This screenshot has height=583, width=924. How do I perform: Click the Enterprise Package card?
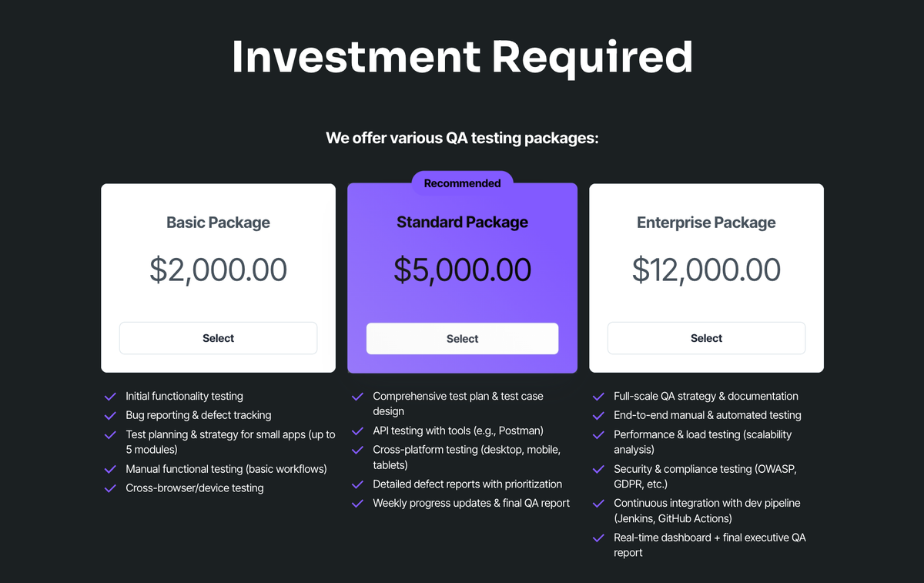coord(706,277)
